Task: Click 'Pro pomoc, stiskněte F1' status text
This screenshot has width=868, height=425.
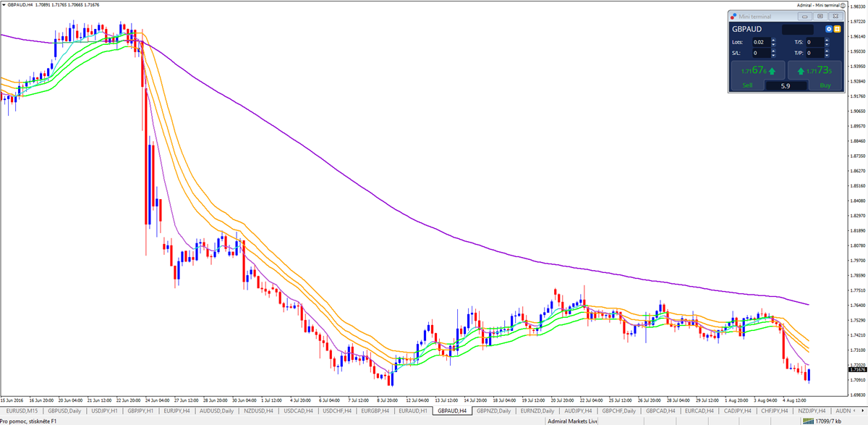Action: (28, 421)
